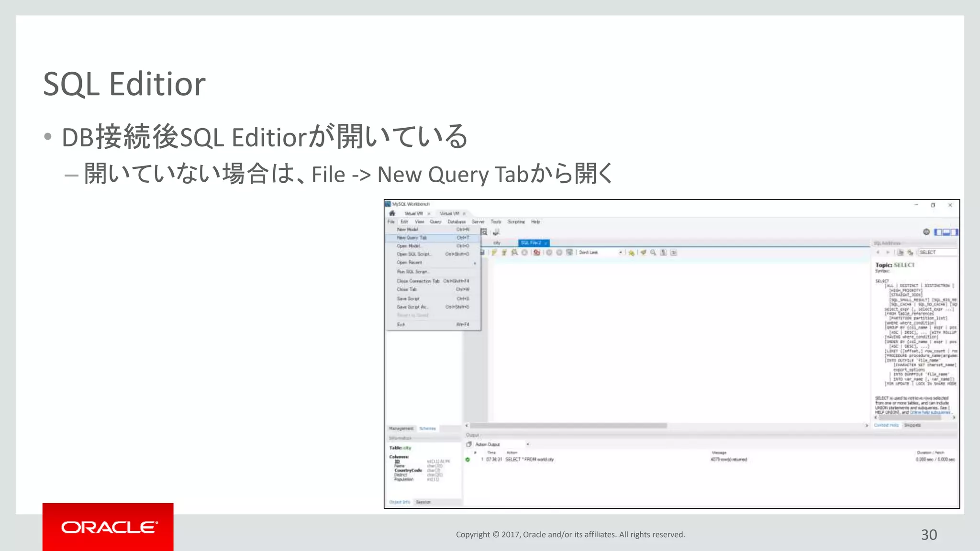This screenshot has width=980, height=551.
Task: Switch to the Snippets tab
Action: [912, 425]
